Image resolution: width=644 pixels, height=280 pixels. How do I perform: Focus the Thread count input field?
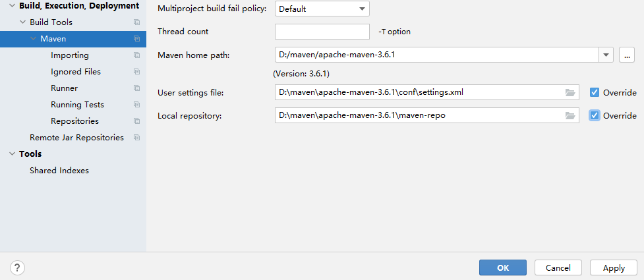pos(322,32)
